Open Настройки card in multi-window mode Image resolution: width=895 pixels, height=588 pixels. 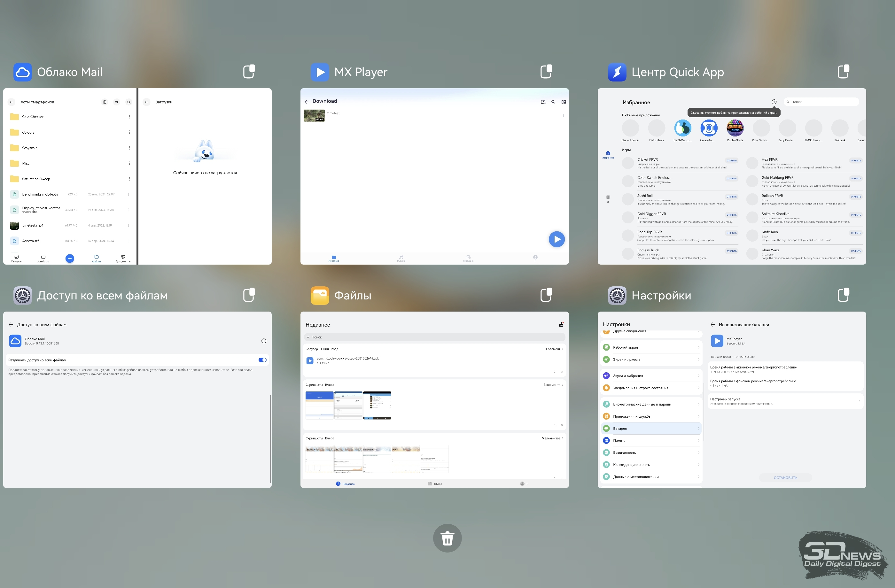pyautogui.click(x=844, y=294)
